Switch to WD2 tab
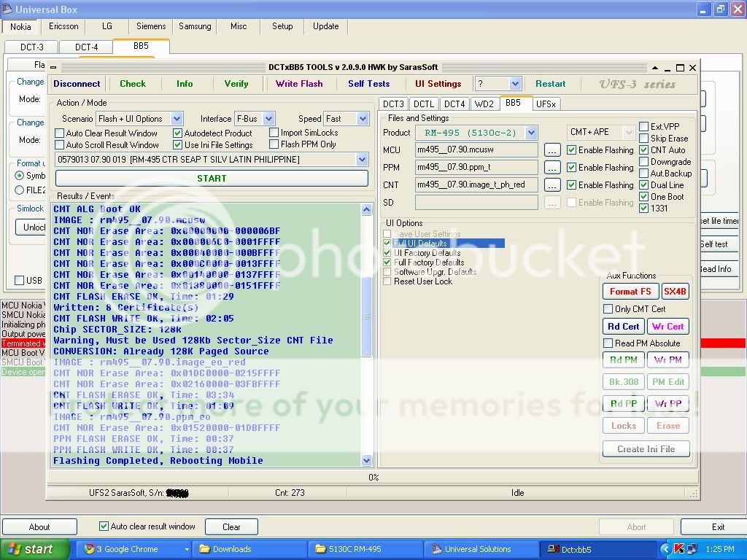 click(x=484, y=104)
